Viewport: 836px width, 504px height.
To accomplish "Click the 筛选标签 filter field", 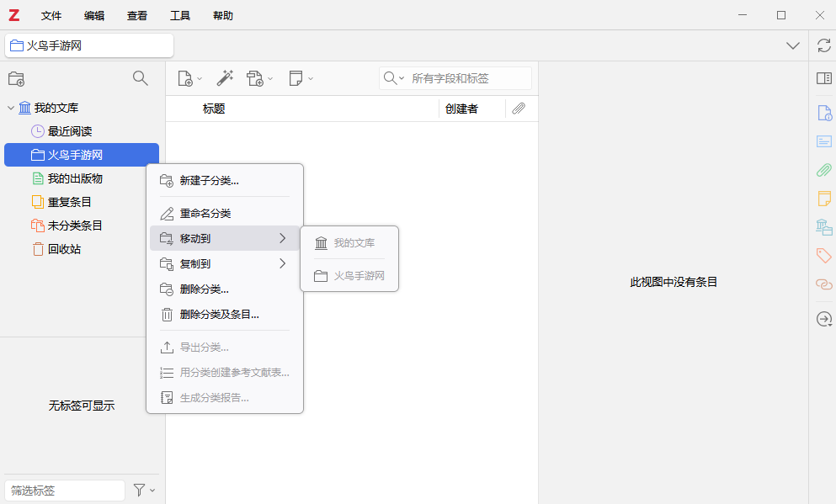I will point(65,491).
